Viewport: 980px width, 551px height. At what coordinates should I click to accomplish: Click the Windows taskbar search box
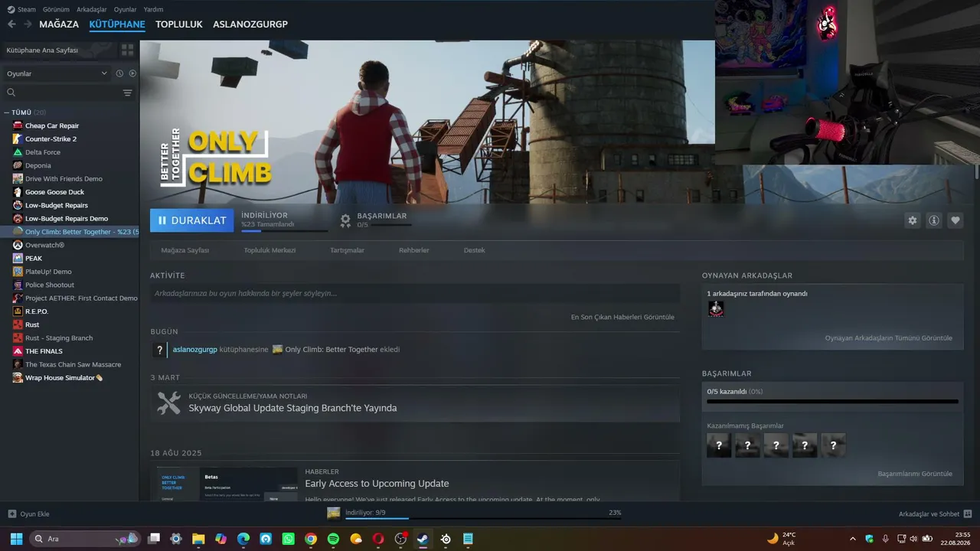pos(84,539)
